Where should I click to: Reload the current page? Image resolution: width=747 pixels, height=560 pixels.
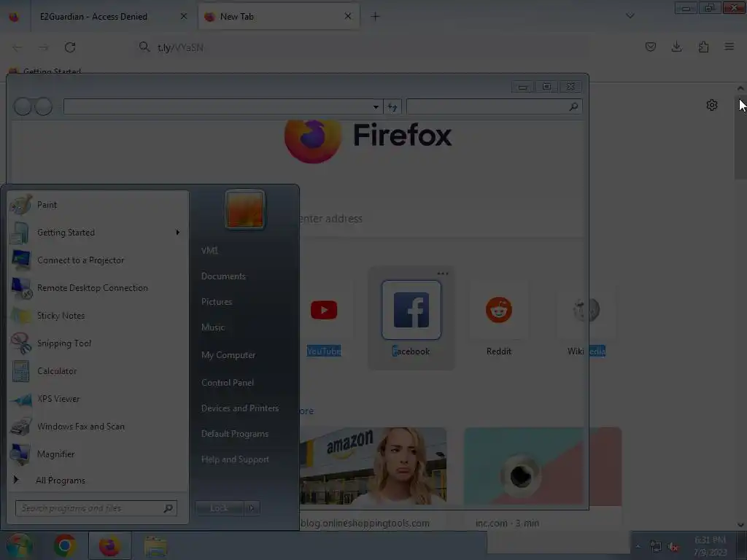click(x=70, y=47)
